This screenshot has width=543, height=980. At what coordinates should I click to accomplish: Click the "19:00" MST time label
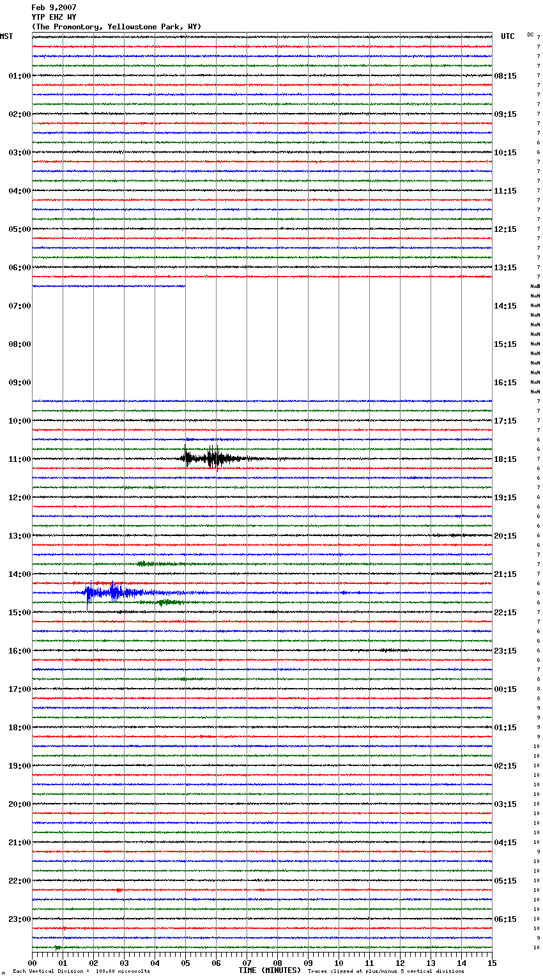point(20,766)
